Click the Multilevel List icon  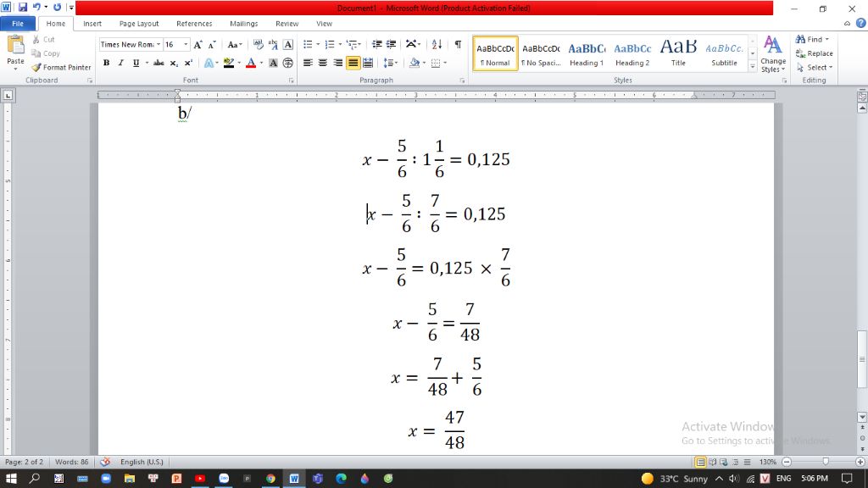[352, 44]
